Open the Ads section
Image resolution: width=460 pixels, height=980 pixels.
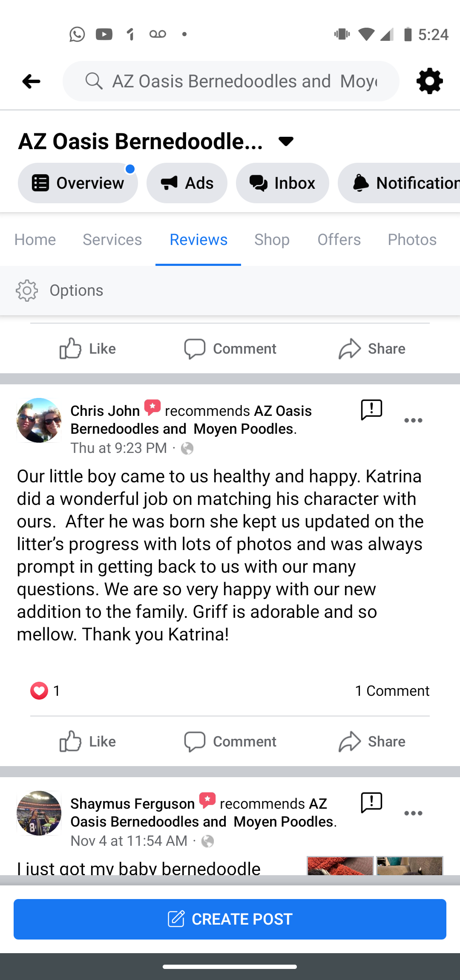coord(187,183)
